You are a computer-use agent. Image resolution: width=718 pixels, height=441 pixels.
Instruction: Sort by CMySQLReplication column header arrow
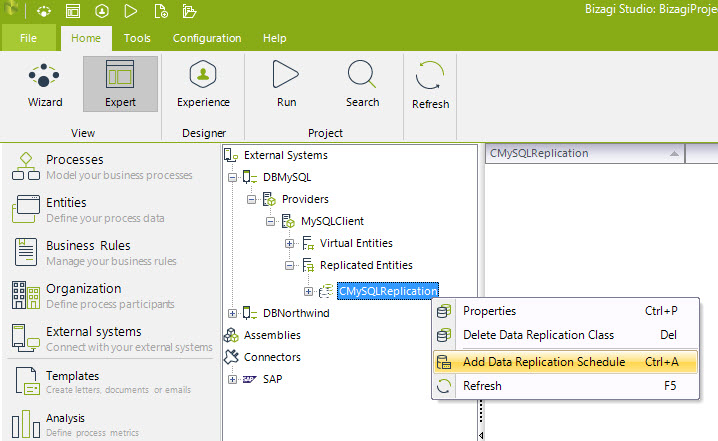coord(674,154)
